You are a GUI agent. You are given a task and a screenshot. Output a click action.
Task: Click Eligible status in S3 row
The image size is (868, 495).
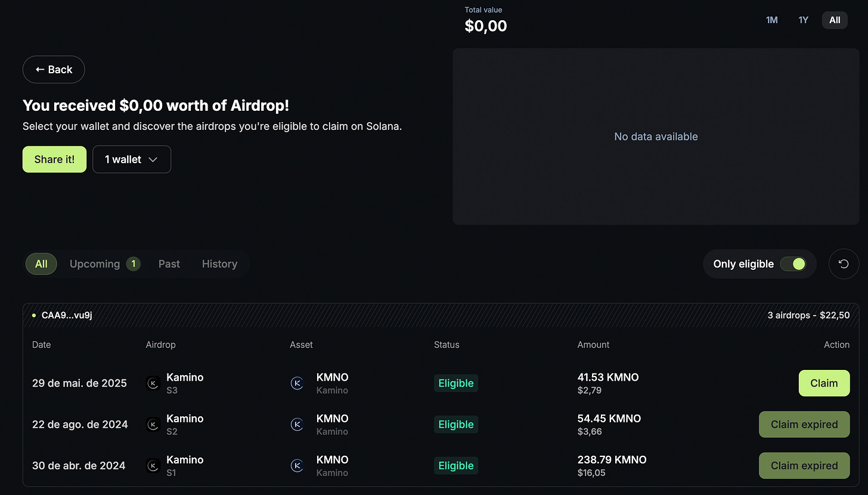click(x=456, y=383)
